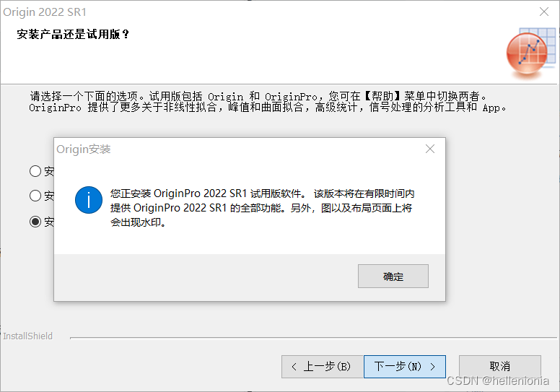Select the second install option radio button
The width and height of the screenshot is (560, 392).
click(x=35, y=196)
